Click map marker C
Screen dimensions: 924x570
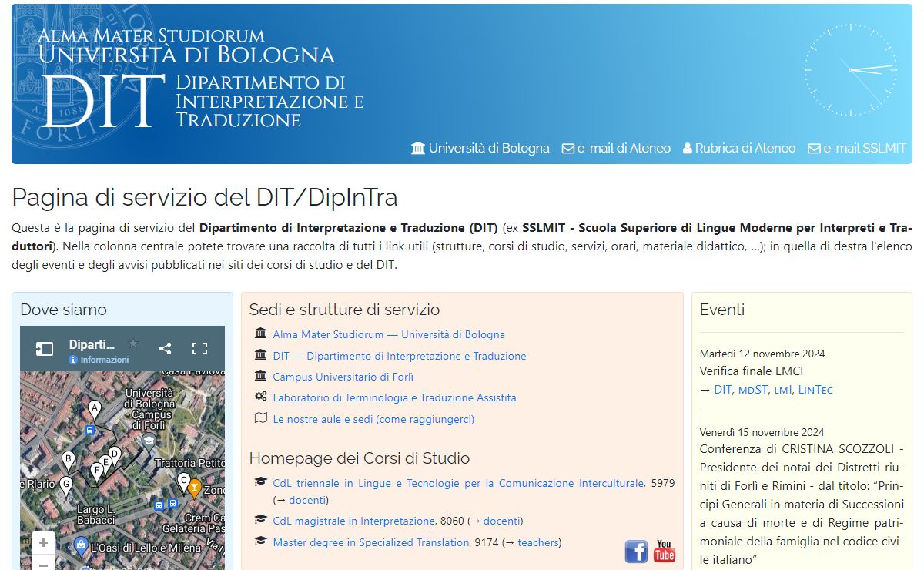[x=183, y=482]
